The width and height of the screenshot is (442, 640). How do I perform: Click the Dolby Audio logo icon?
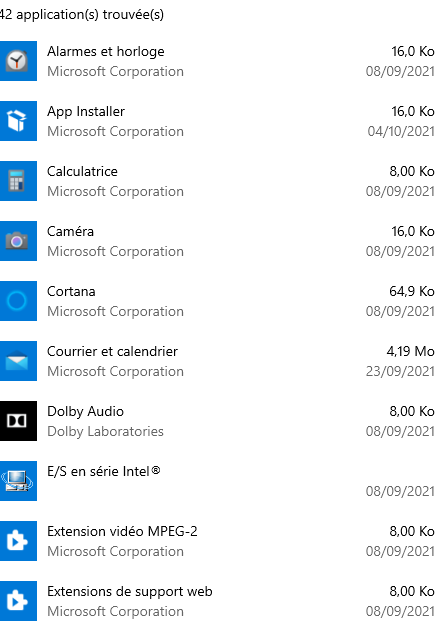point(18,421)
